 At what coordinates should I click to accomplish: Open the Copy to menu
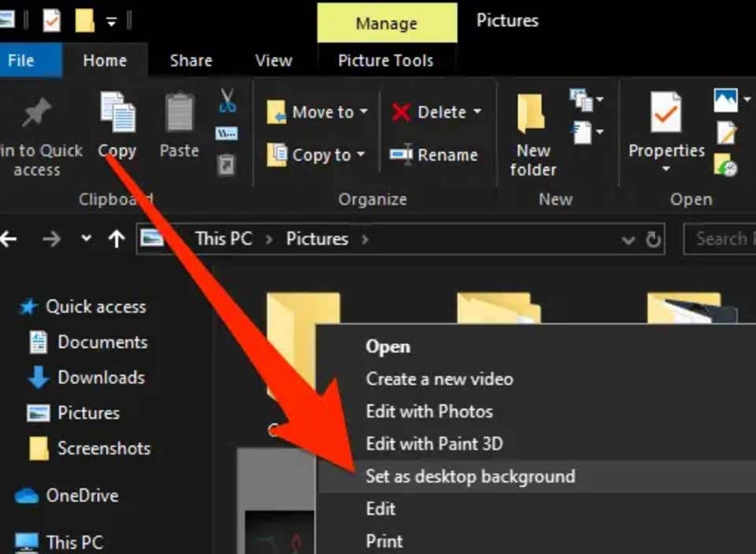[x=316, y=155]
